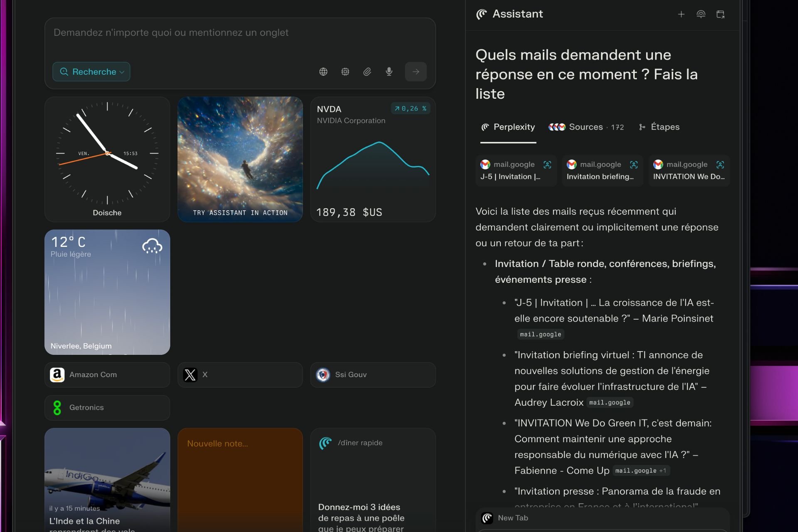Click the Try Assistant in Action thumbnail

[240, 160]
